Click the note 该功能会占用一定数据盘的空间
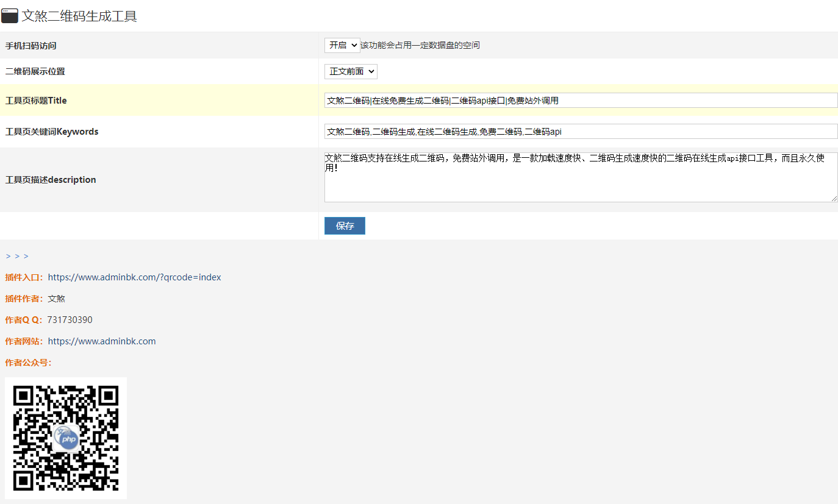 pyautogui.click(x=420, y=46)
